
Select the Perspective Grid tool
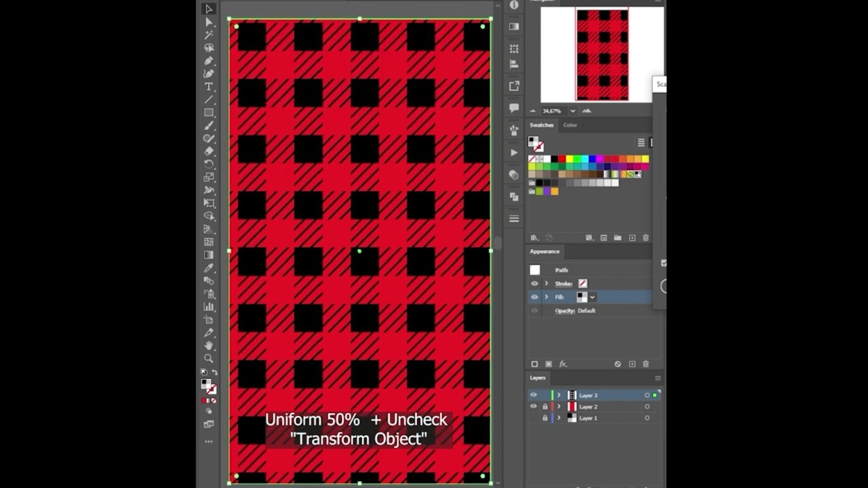pyautogui.click(x=209, y=229)
